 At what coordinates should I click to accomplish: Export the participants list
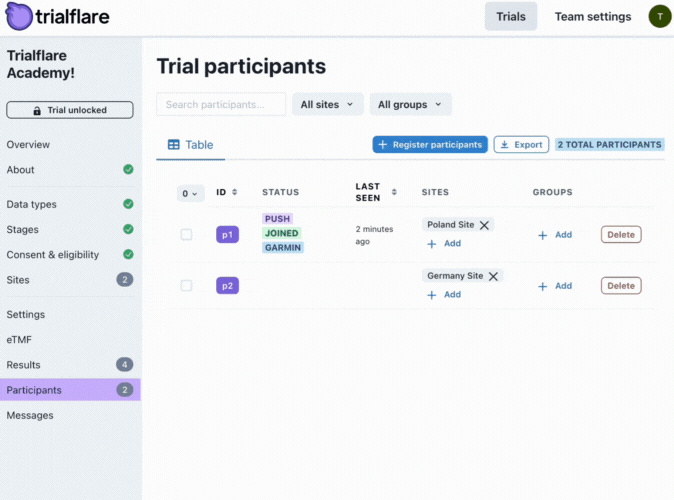point(521,145)
